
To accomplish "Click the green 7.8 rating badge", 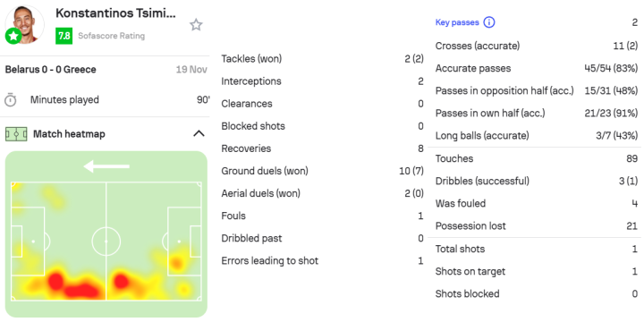I will point(64,36).
